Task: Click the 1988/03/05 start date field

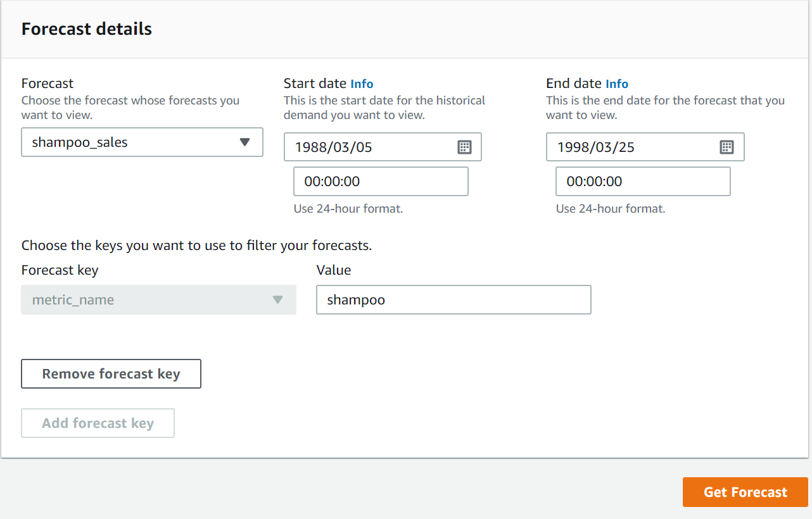Action: (x=371, y=147)
